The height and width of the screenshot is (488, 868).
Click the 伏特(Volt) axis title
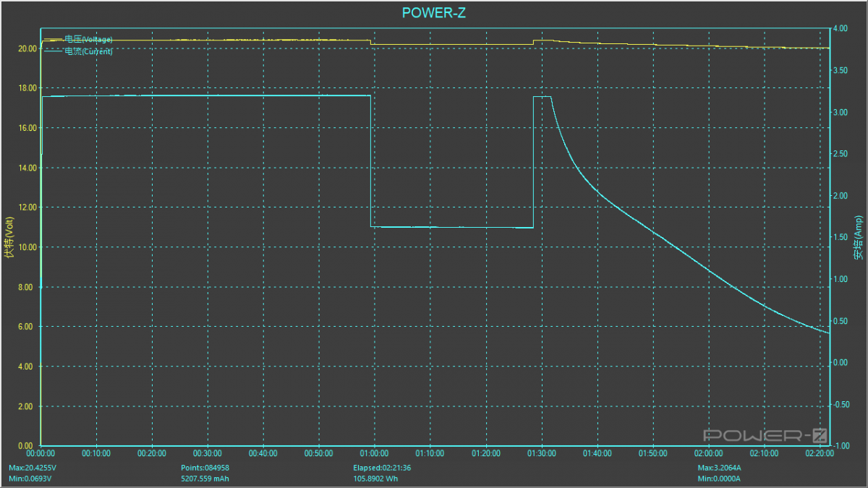click(9, 237)
